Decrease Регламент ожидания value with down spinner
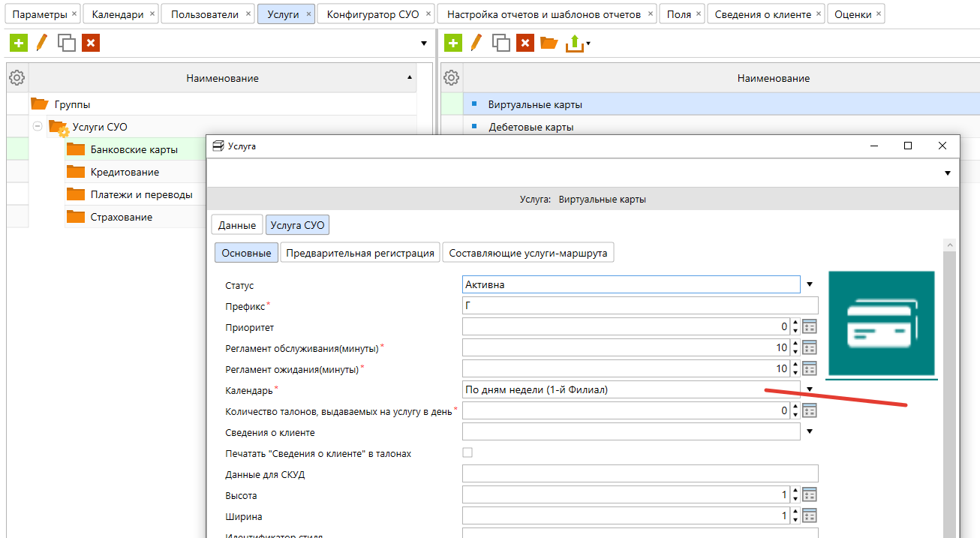980x538 pixels. point(795,372)
